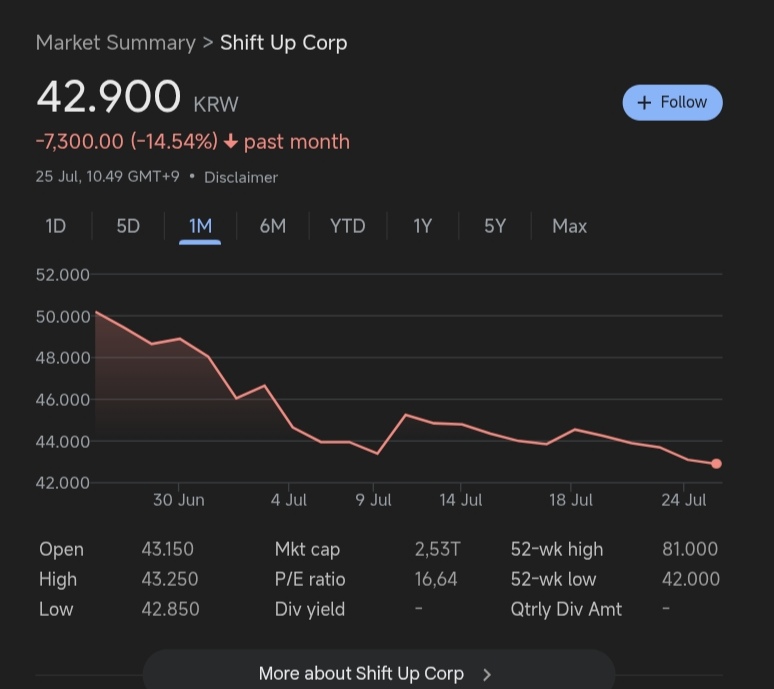
Task: Click the P/E ratio label
Action: tap(310, 579)
